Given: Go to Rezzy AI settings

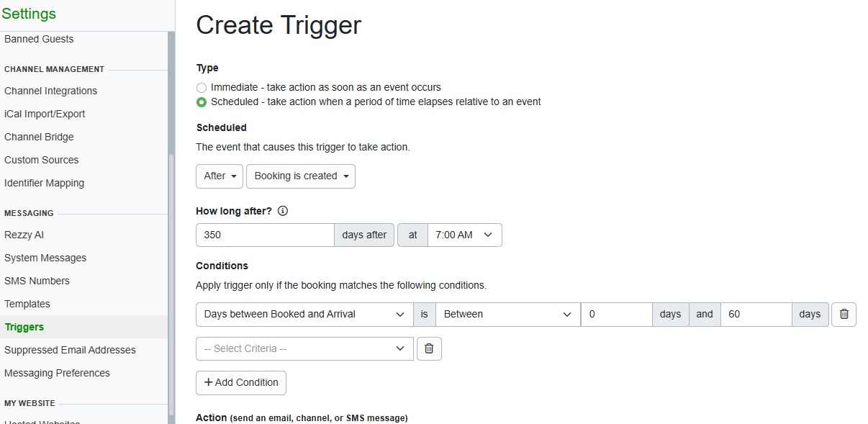Looking at the screenshot, I should point(24,235).
